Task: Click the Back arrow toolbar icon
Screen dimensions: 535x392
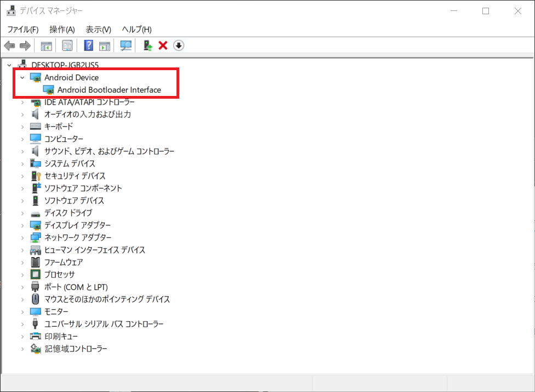Action: [9, 46]
